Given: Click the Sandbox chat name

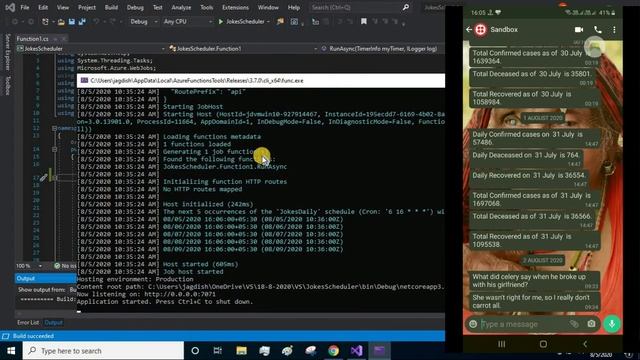Looking at the screenshot, I should coord(504,29).
